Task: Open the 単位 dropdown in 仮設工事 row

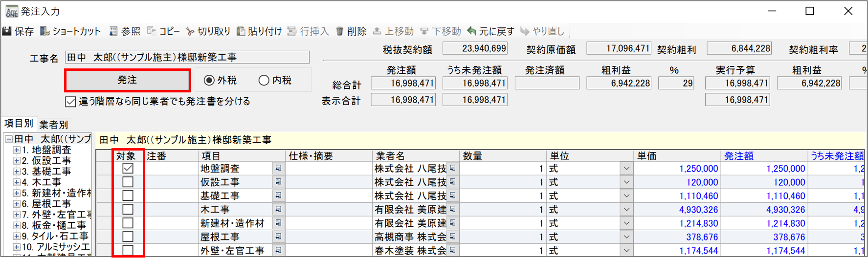Action: (626, 182)
